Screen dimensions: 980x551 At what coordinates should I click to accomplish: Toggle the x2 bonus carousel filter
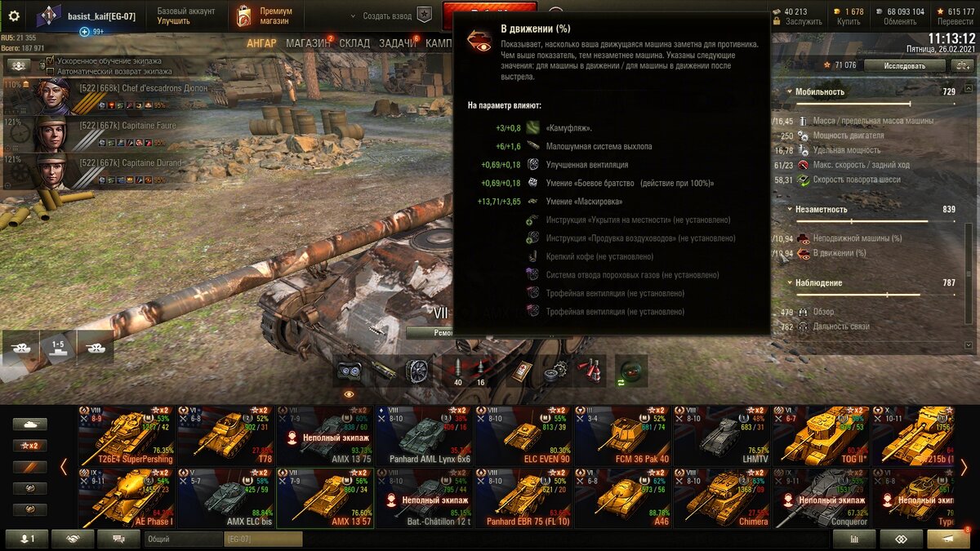pyautogui.click(x=29, y=446)
